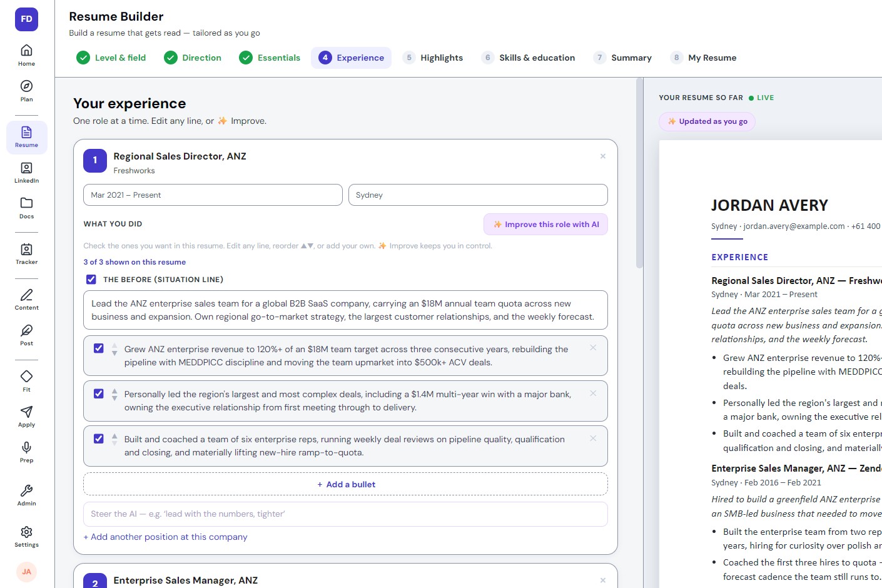Click the Updated as you go pill
The width and height of the screenshot is (882, 588).
(707, 121)
